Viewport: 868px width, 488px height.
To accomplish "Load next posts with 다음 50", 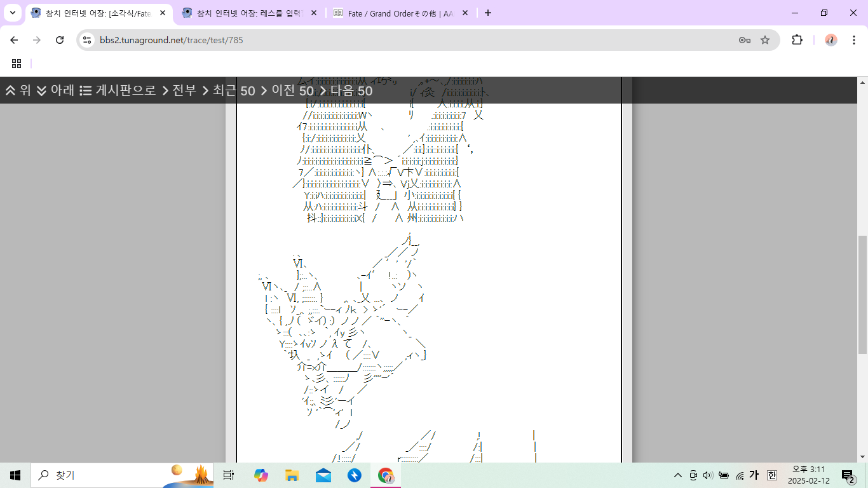I will click(x=346, y=90).
